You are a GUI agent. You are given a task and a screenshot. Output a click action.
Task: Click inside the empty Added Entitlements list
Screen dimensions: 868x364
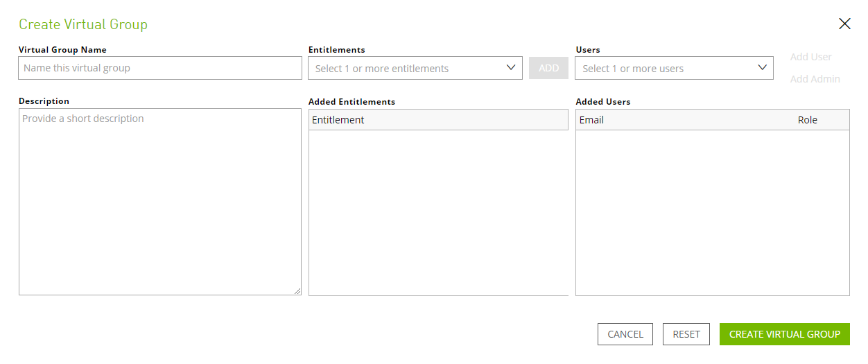coord(438,211)
